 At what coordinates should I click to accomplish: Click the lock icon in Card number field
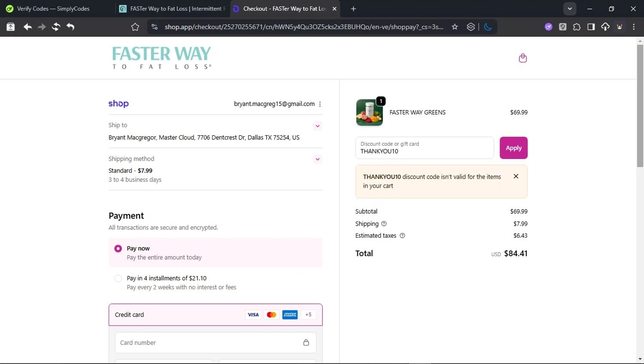click(x=306, y=343)
